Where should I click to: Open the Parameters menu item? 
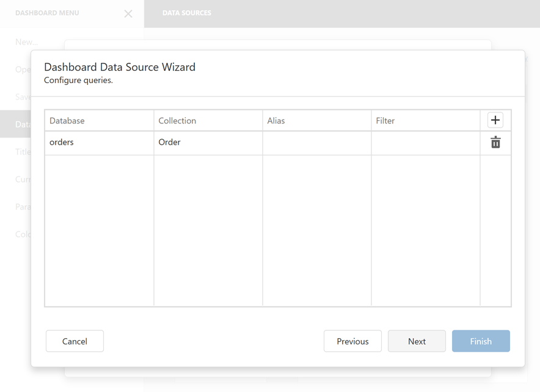pos(22,206)
